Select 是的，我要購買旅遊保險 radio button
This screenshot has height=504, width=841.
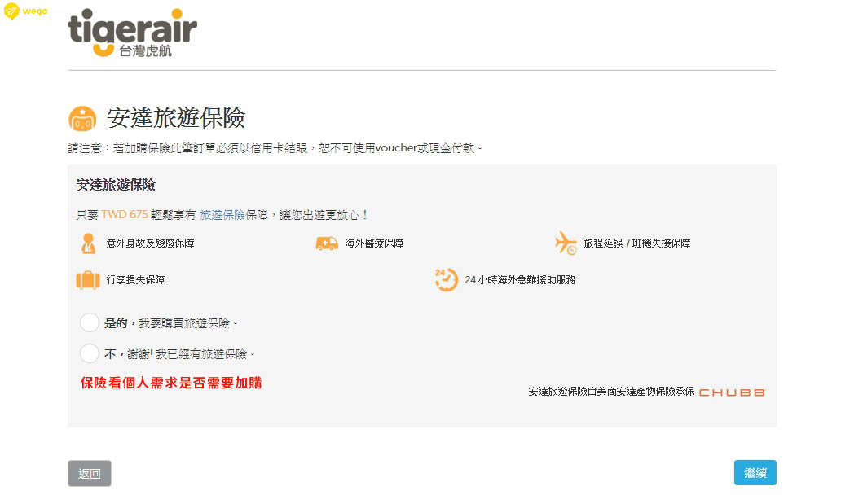tap(89, 322)
